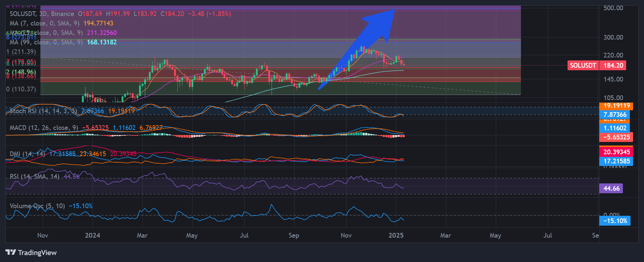644x262 pixels.
Task: Click the blue 17.21585 DMI scale tag
Action: (616, 161)
